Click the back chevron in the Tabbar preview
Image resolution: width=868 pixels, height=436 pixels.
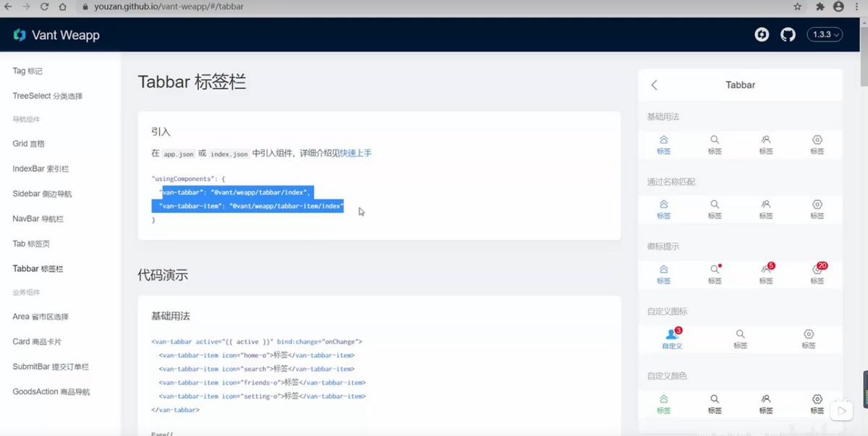tap(654, 85)
